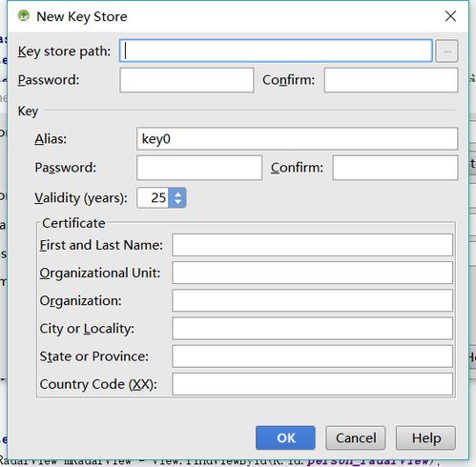Click the First and Last Name field
Screen dimensions: 476x467
click(x=313, y=245)
